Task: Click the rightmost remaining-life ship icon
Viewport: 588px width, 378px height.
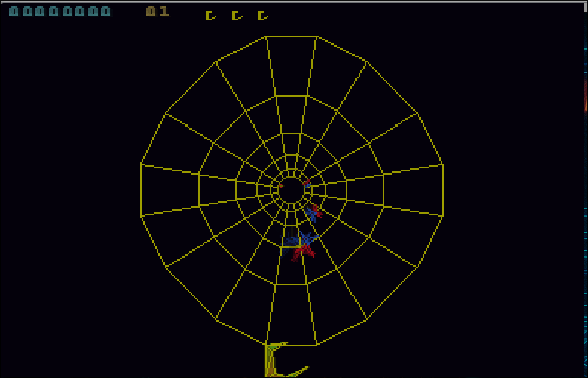Action: click(x=263, y=15)
